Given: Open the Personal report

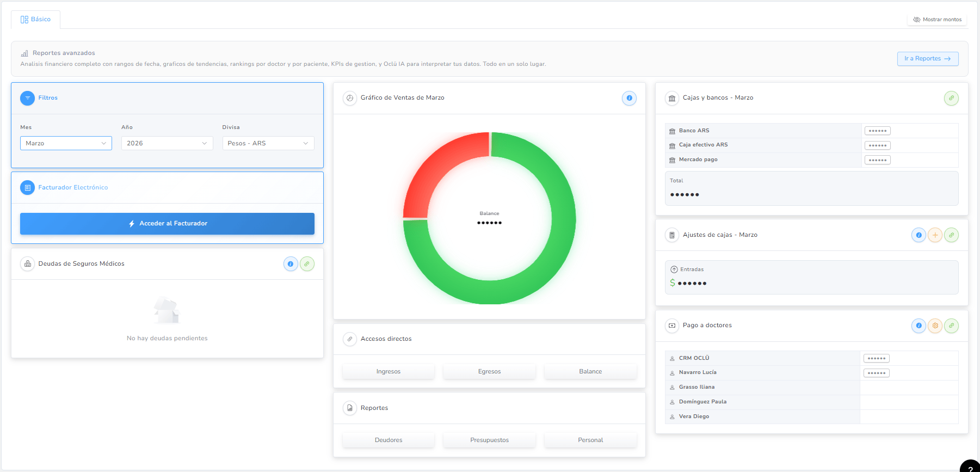Looking at the screenshot, I should click(590, 440).
